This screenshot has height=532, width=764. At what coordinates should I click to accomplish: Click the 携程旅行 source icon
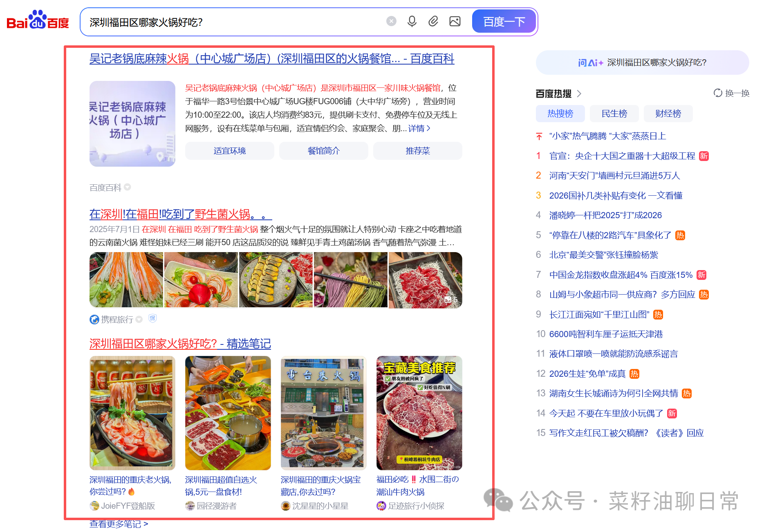[94, 319]
